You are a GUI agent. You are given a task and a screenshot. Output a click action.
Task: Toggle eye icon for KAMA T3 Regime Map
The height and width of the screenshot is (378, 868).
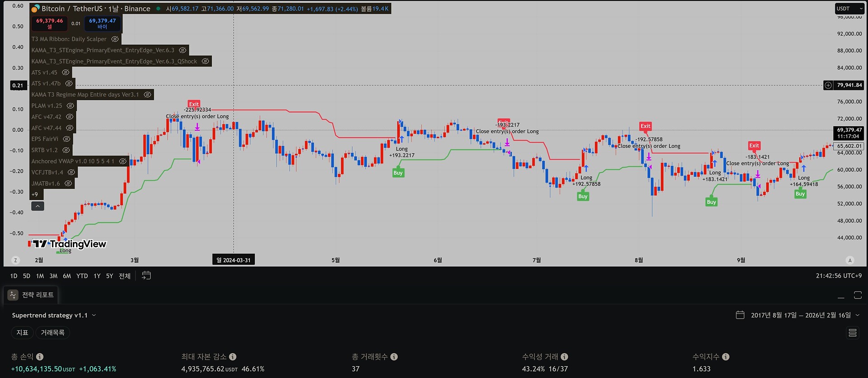tap(147, 94)
